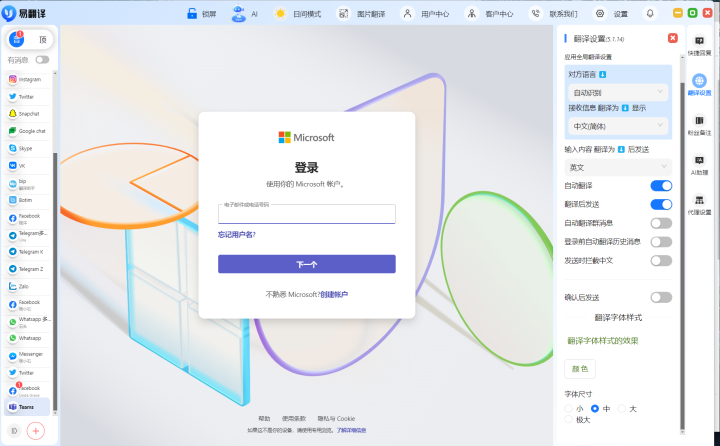Click 创建帐户 link
Screen dimensions: 720x446
point(334,294)
